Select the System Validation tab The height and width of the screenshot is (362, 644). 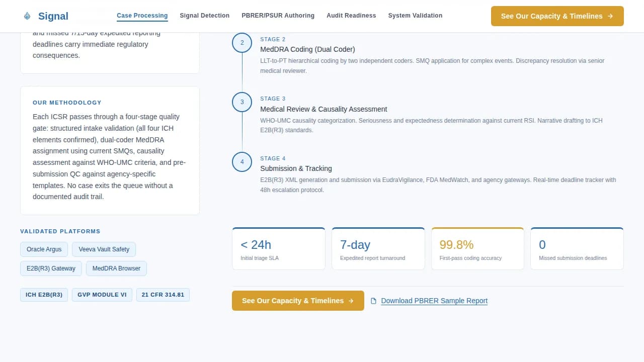click(415, 16)
